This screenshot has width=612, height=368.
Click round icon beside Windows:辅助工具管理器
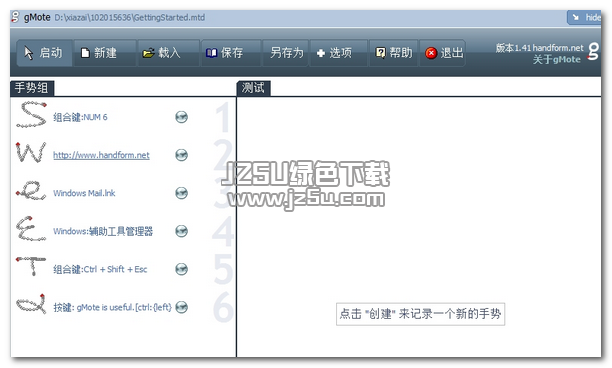pos(181,231)
